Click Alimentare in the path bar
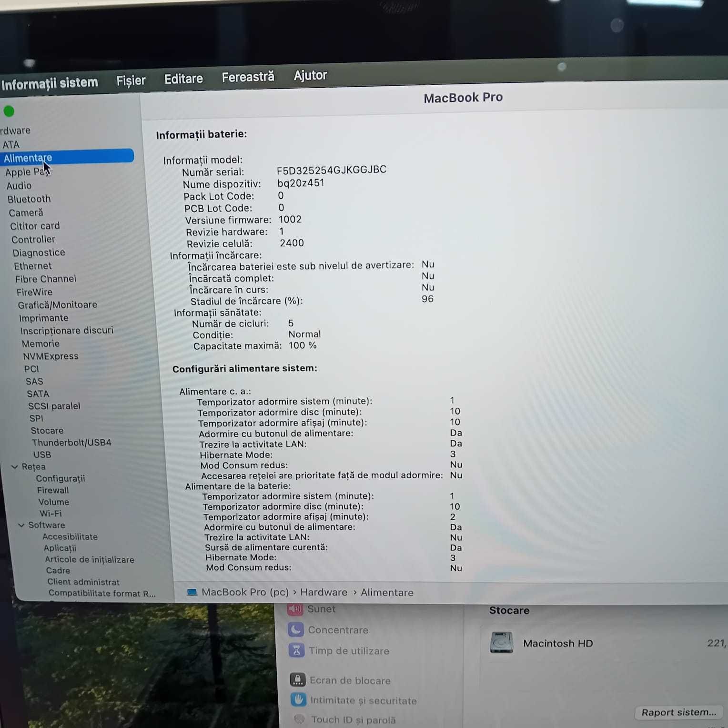This screenshot has height=728, width=728. coord(387,593)
